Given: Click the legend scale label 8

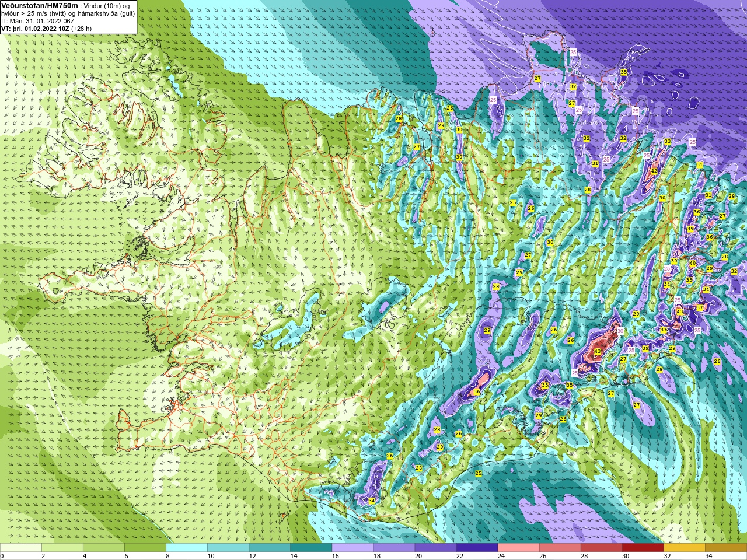Looking at the screenshot, I should (167, 556).
